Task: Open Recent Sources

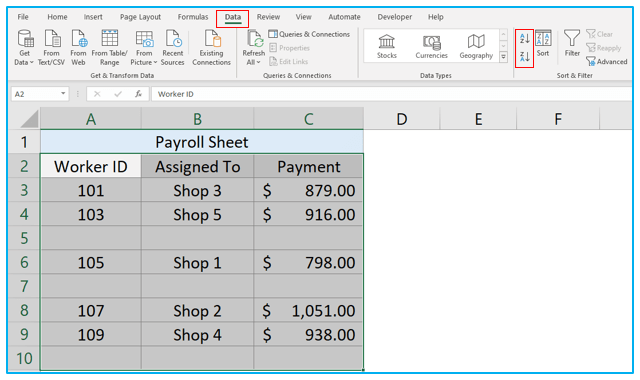Action: click(173, 48)
